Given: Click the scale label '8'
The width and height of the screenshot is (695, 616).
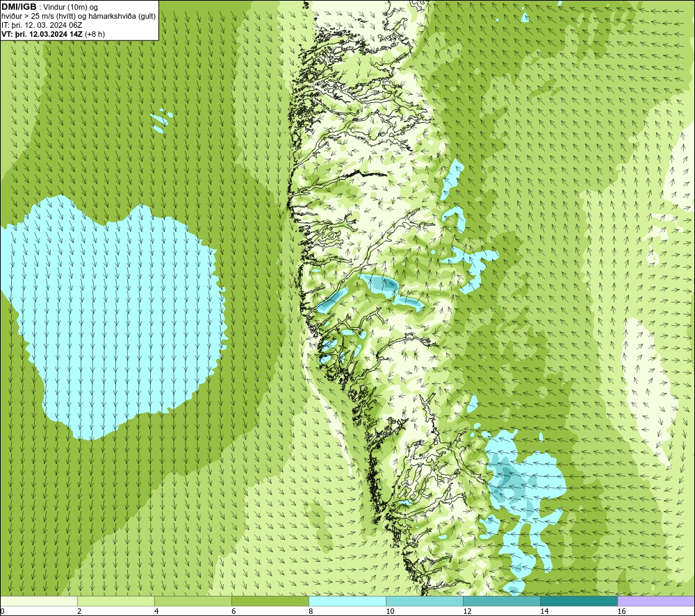Looking at the screenshot, I should tap(311, 612).
